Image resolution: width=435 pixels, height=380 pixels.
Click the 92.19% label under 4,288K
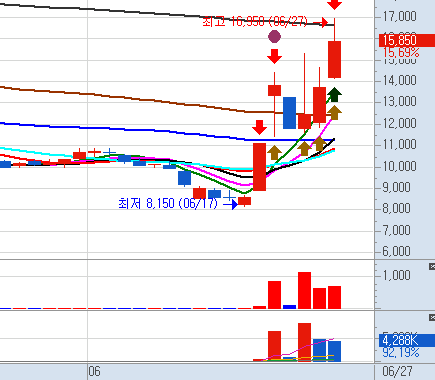(x=401, y=352)
